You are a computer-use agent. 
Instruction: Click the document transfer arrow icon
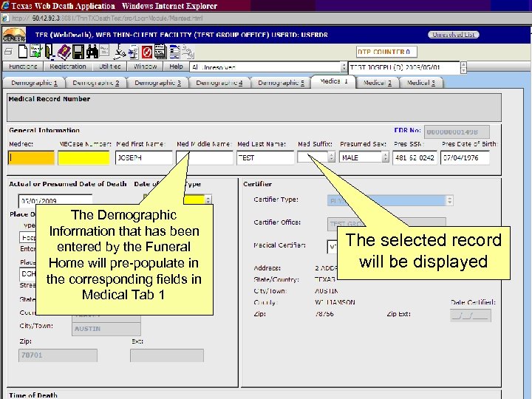coord(133,52)
